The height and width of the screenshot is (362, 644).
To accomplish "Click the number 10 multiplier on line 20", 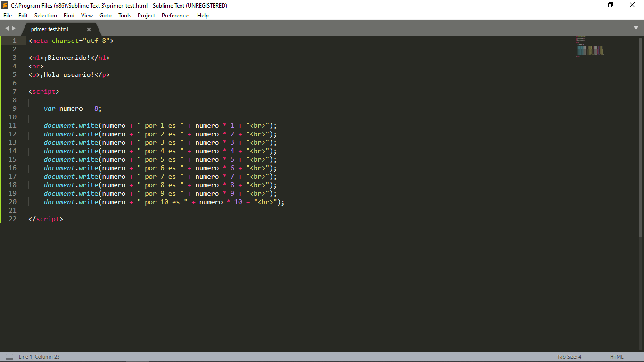I will pyautogui.click(x=238, y=202).
